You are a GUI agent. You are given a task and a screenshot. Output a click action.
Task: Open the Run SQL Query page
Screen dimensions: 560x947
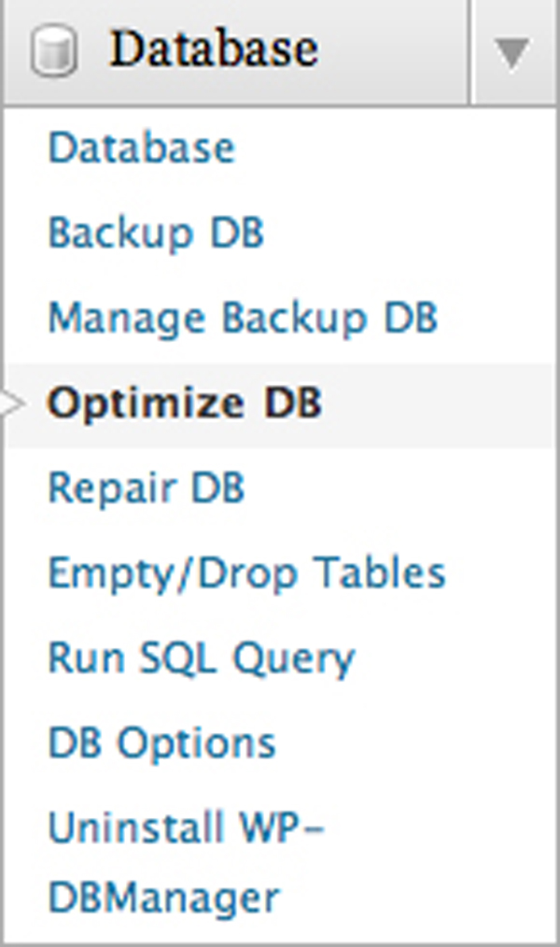point(202,658)
